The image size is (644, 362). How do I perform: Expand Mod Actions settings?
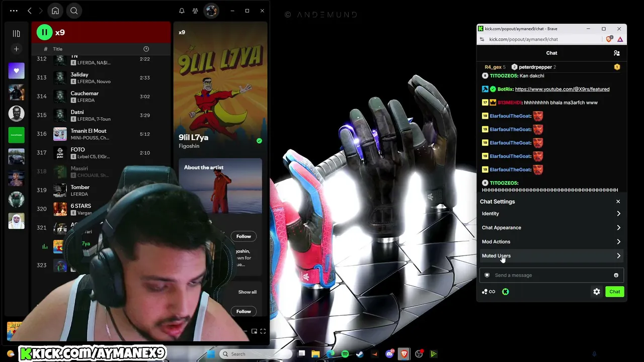[x=551, y=242]
